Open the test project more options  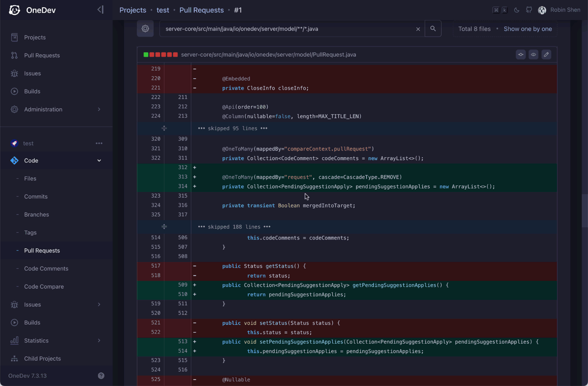click(99, 143)
